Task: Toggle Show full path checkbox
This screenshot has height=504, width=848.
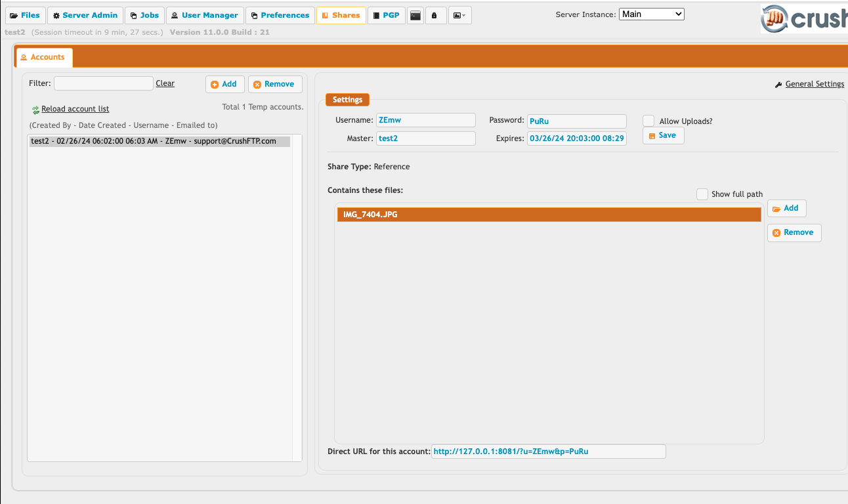Action: (702, 194)
